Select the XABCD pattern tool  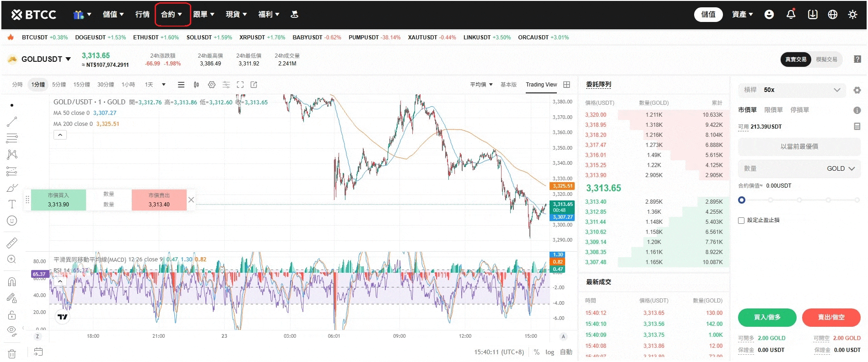pos(12,154)
